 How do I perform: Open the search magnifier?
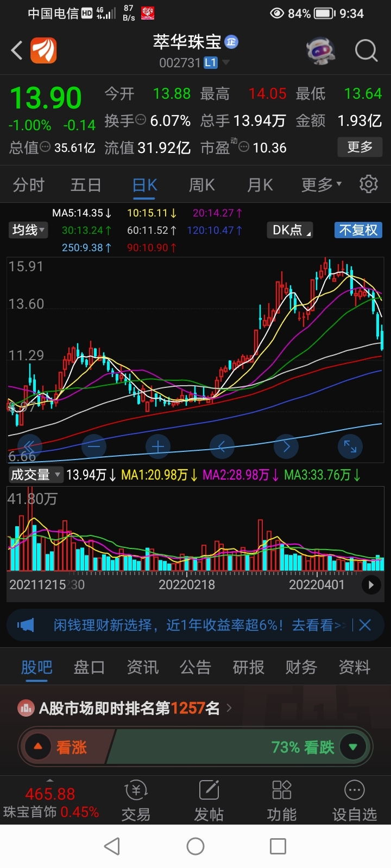click(x=366, y=51)
